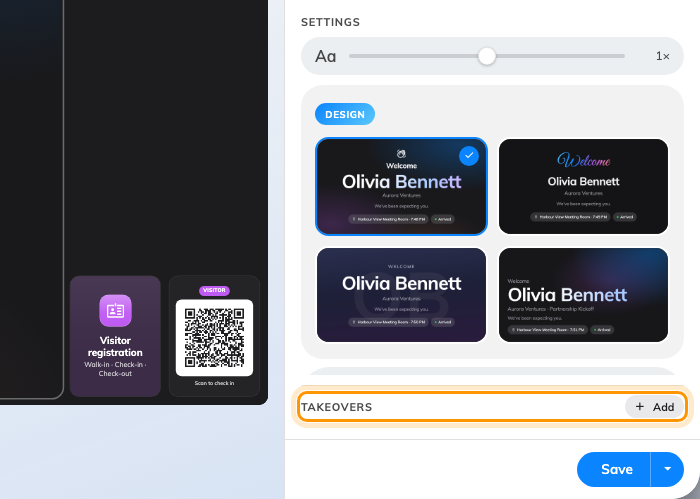Click the 1× scale value

[x=662, y=56]
